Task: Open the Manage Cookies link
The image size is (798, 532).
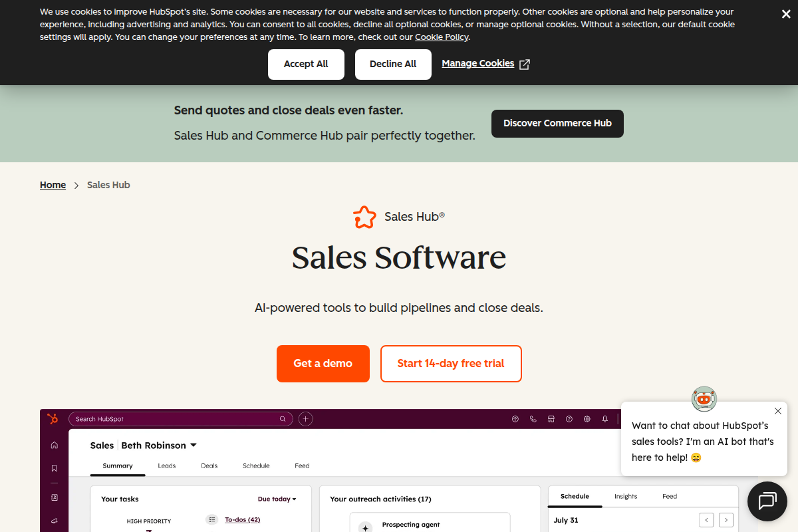Action: [x=478, y=64]
